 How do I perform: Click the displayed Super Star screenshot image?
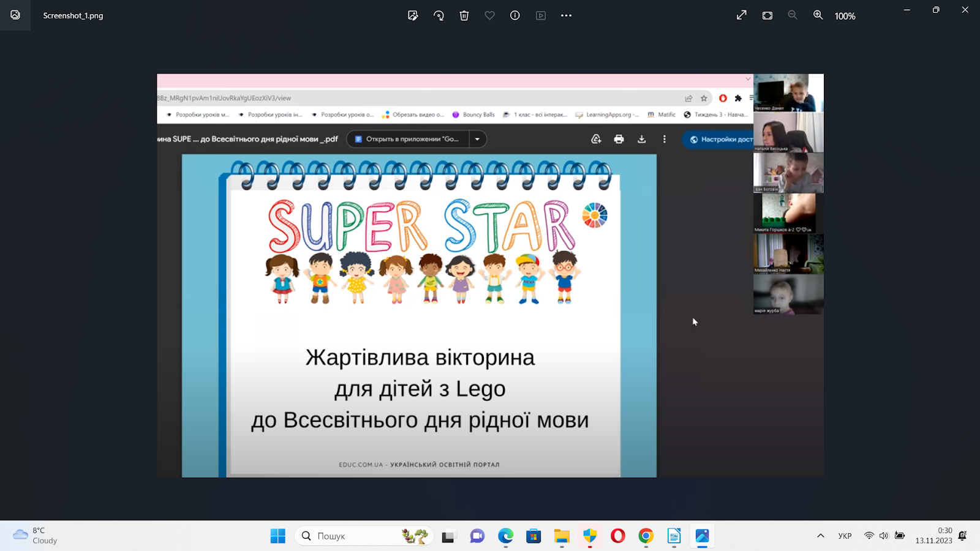tap(490, 275)
